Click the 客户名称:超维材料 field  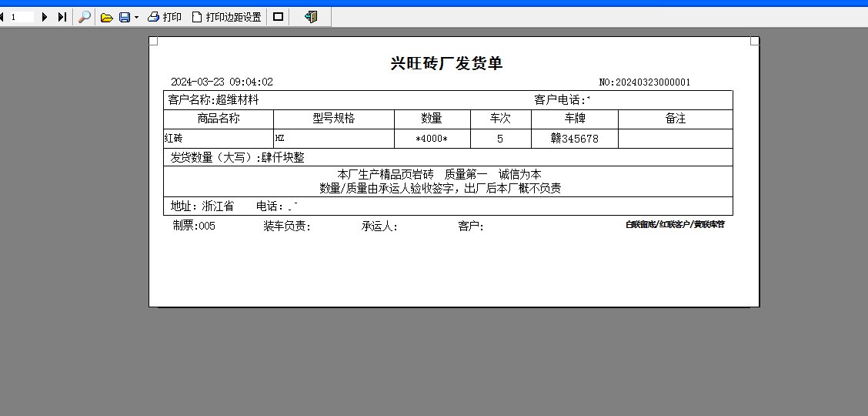click(x=214, y=100)
